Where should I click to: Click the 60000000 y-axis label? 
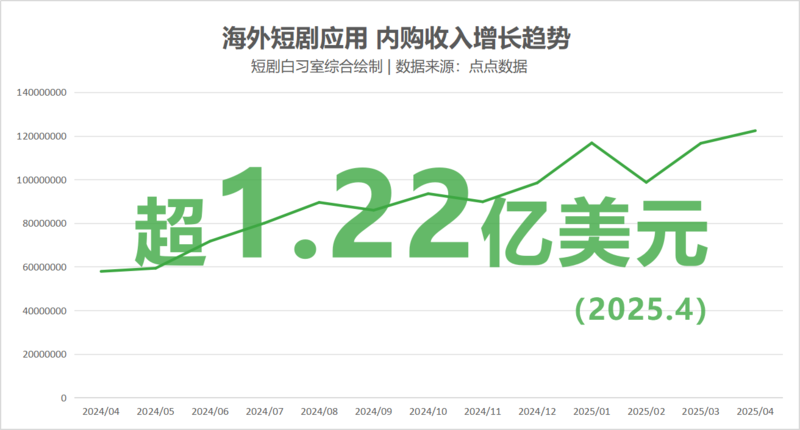45,267
